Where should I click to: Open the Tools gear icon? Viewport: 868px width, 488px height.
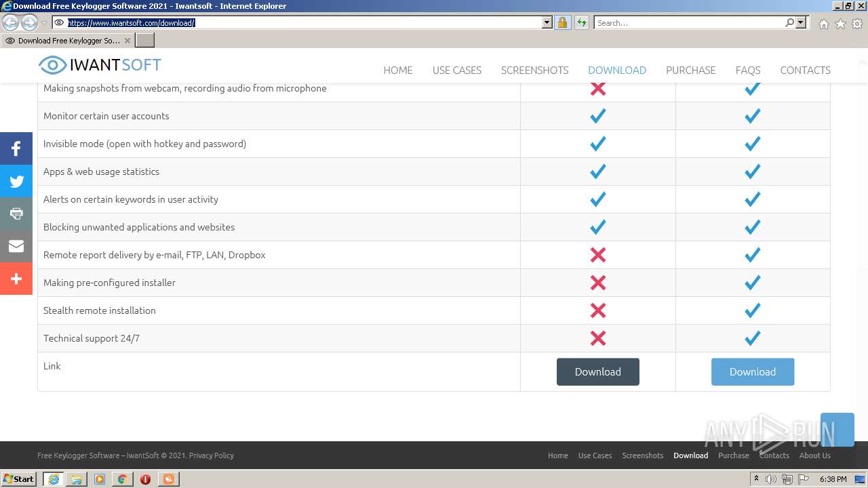[857, 24]
